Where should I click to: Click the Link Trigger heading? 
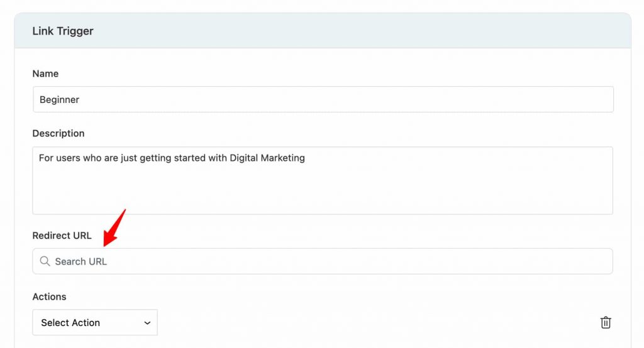[x=63, y=31]
